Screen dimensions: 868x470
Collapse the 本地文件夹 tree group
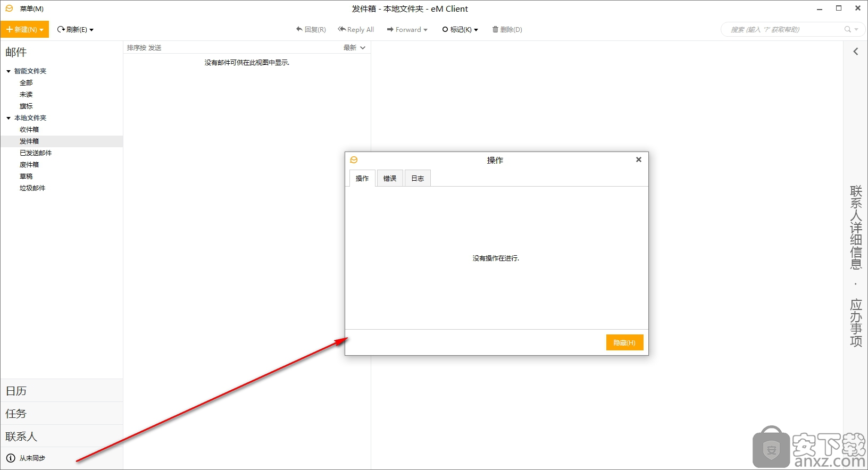[x=9, y=118]
